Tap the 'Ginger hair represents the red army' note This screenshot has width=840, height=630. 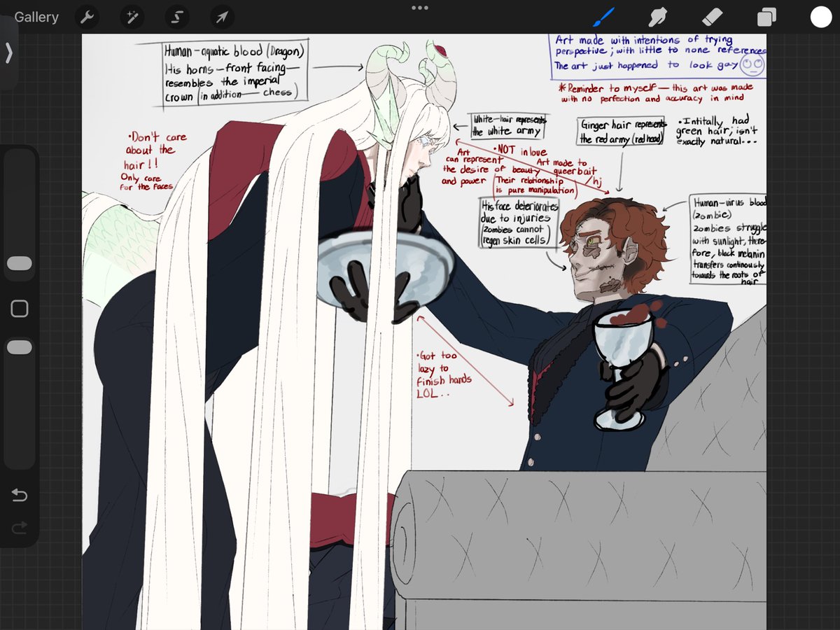point(623,132)
